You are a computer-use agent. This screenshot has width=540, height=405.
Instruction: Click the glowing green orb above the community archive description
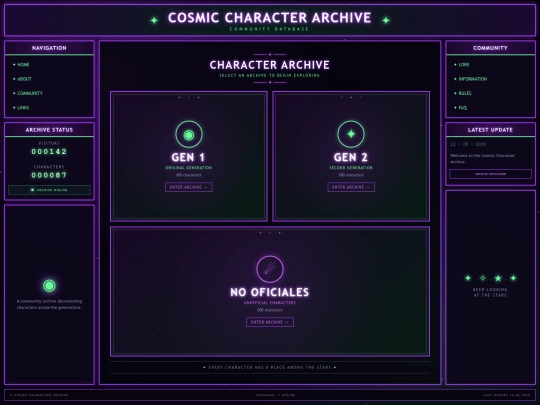[x=49, y=285]
